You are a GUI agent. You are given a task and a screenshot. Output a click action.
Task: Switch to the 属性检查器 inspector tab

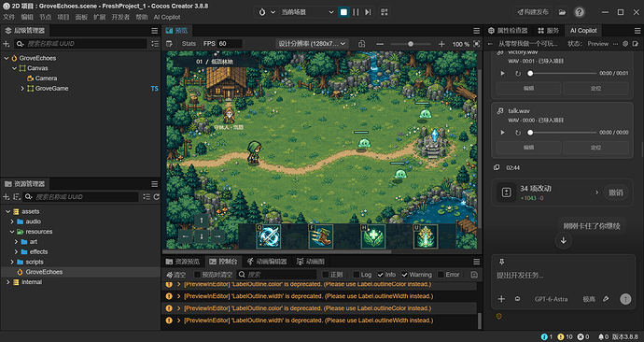click(508, 31)
